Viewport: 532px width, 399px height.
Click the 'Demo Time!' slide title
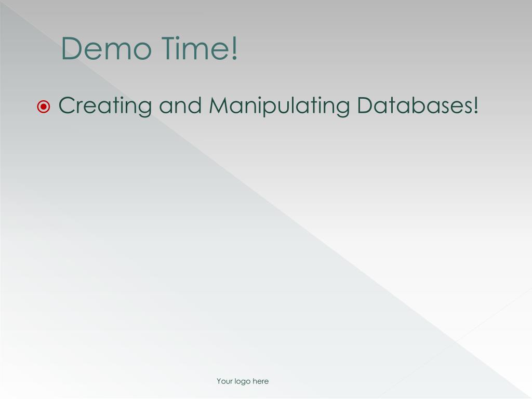pos(149,48)
